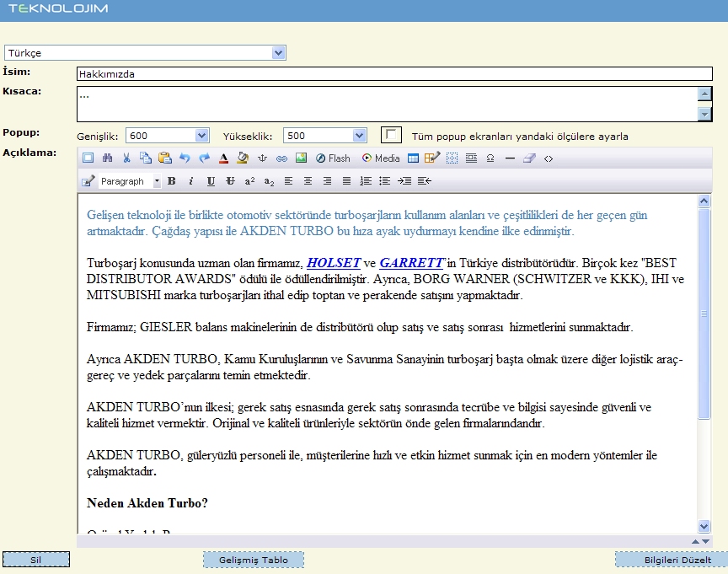
Task: Toggle full screen editor mode icon
Action: pyautogui.click(x=88, y=158)
